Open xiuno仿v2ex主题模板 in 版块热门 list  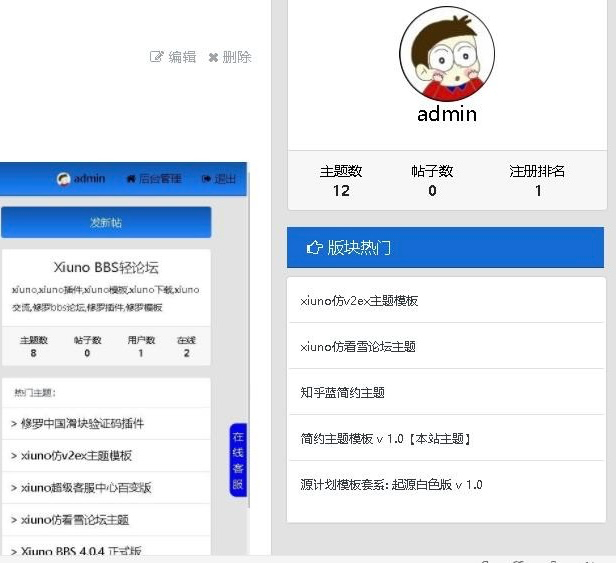[359, 301]
